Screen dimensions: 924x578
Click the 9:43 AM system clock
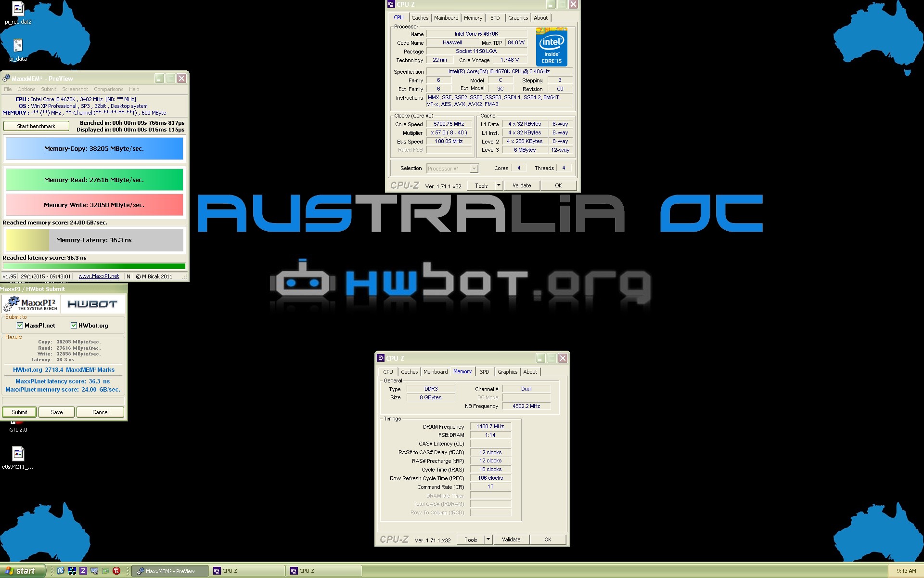tap(906, 571)
